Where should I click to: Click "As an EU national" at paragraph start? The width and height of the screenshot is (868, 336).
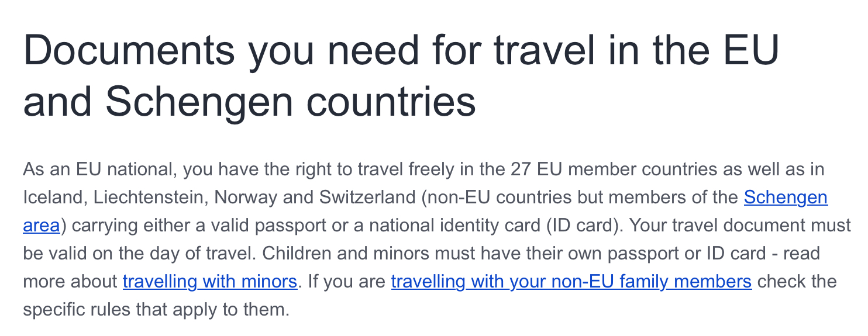99,170
